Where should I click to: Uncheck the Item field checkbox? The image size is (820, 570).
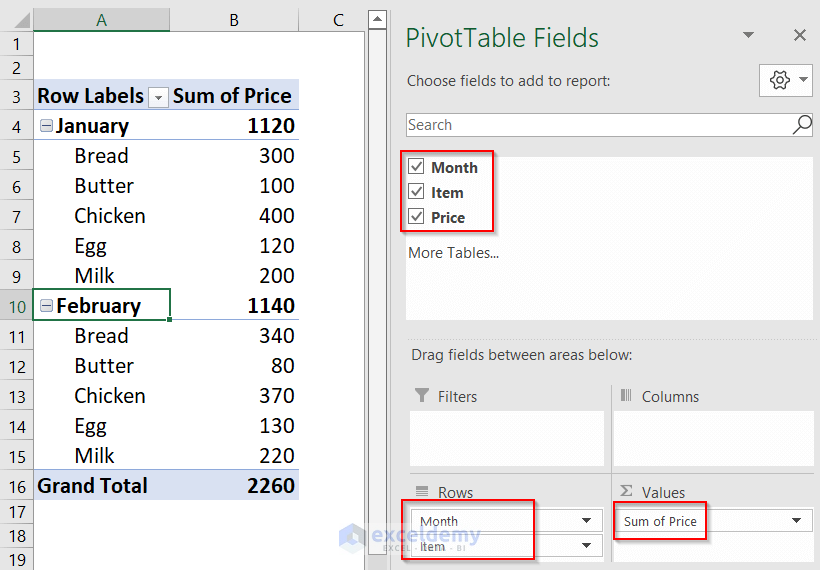(417, 192)
